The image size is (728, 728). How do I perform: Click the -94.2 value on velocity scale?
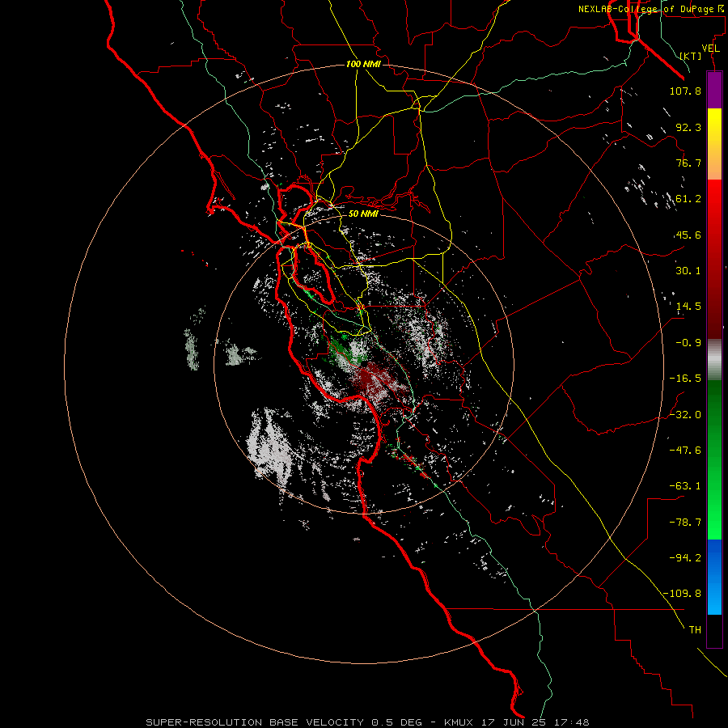pyautogui.click(x=685, y=558)
